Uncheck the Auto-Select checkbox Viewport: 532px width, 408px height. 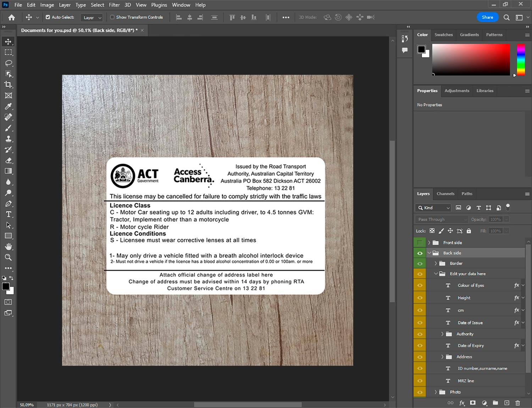[x=48, y=17]
